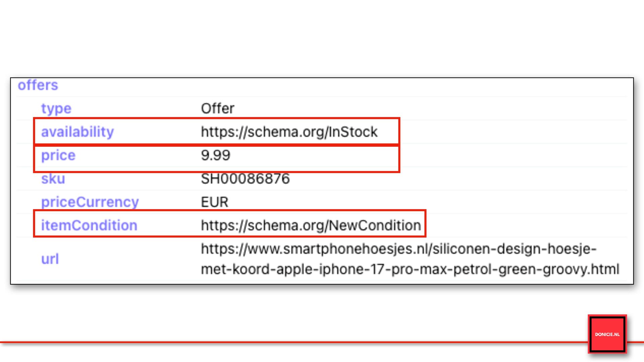The image size is (644, 362).
Task: Select the url property label
Action: point(50,259)
